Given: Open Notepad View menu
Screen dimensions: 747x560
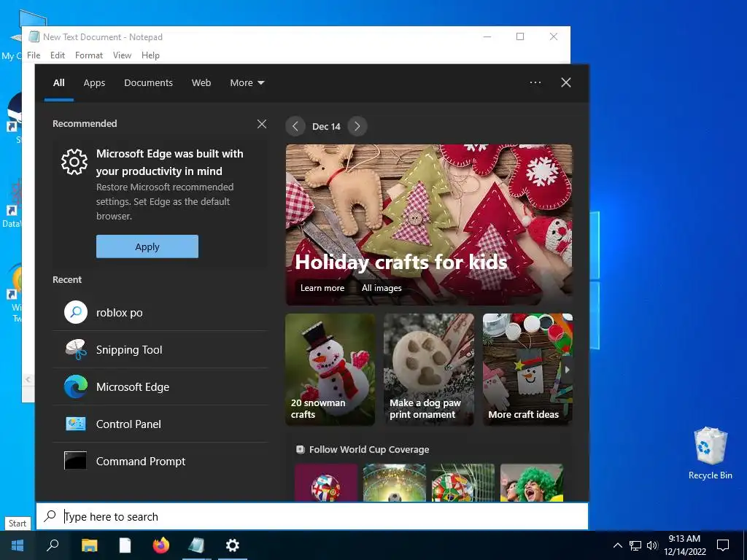Looking at the screenshot, I should point(122,55).
